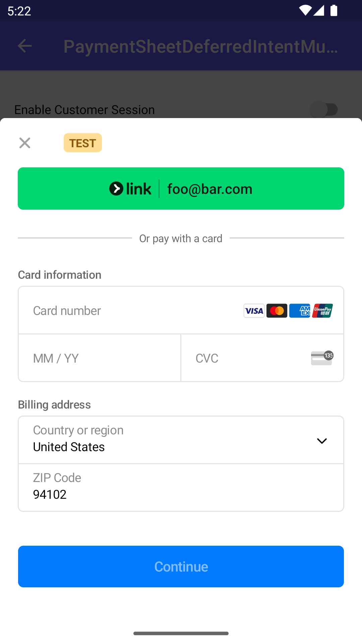362x644 pixels.
Task: Tap the back arrow in app bar
Action: tap(25, 46)
